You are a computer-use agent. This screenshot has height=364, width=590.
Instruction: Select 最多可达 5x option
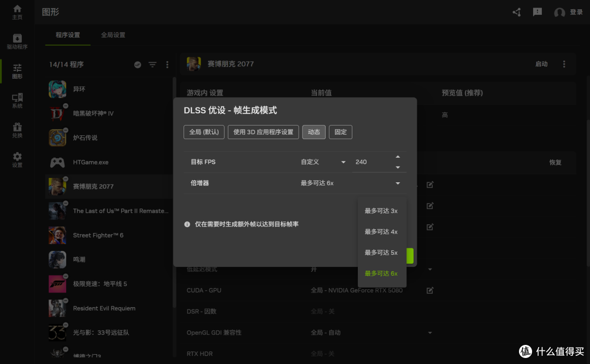(381, 253)
